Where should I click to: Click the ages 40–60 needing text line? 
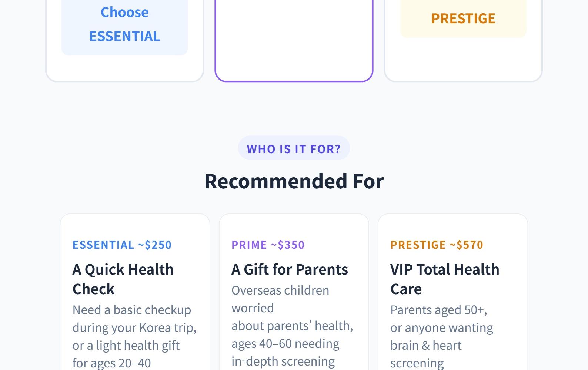[285, 344]
